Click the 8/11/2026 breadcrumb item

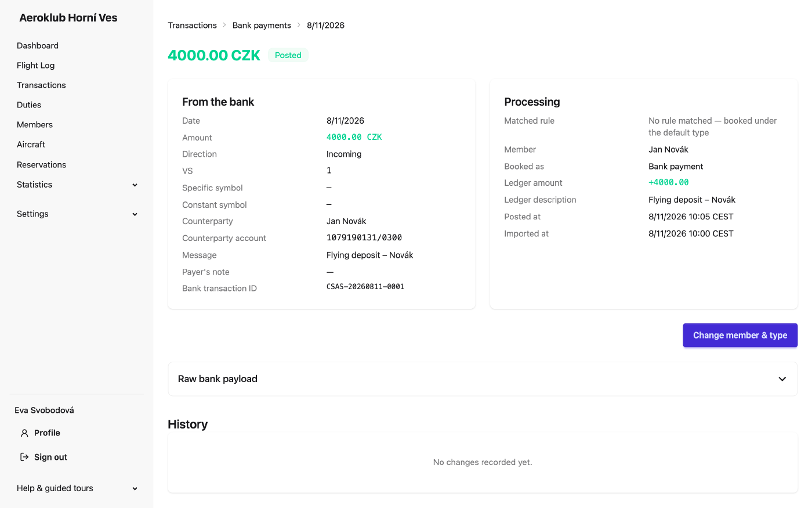click(325, 26)
